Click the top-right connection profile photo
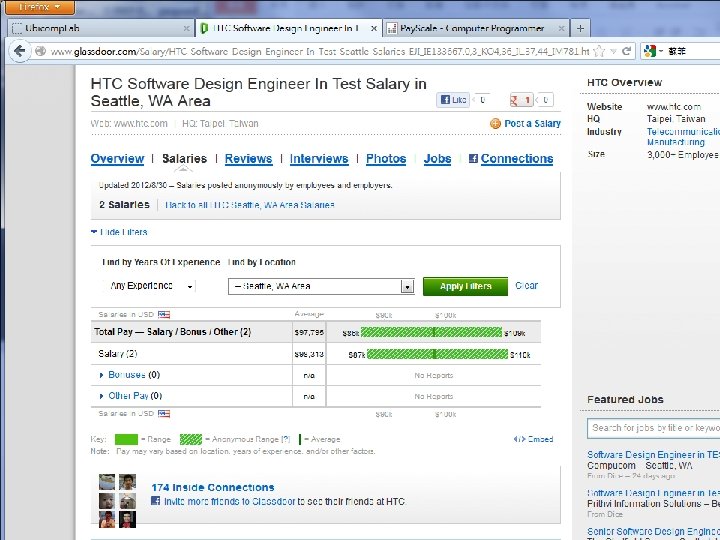The width and height of the screenshot is (720, 540). pos(127,483)
